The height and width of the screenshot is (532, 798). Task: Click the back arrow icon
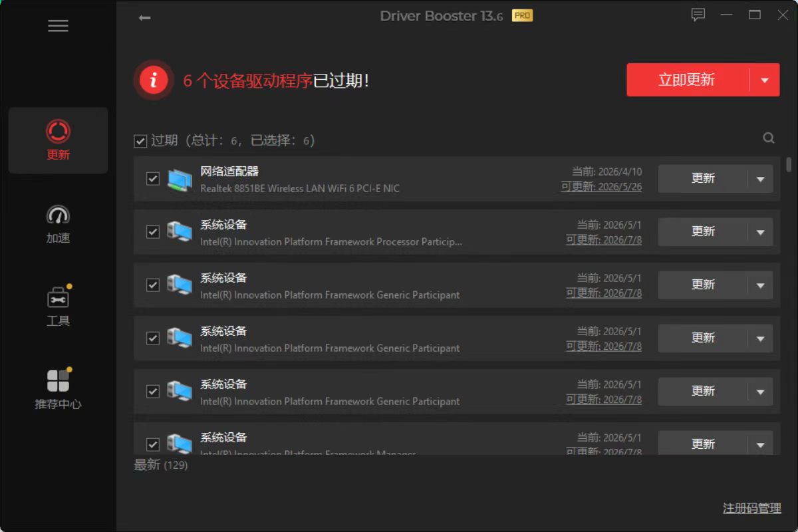pos(144,18)
